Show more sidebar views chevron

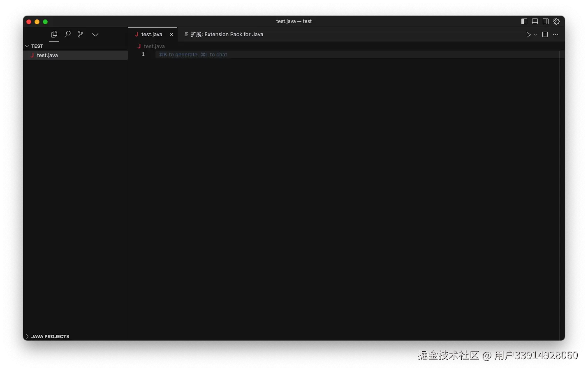(95, 35)
